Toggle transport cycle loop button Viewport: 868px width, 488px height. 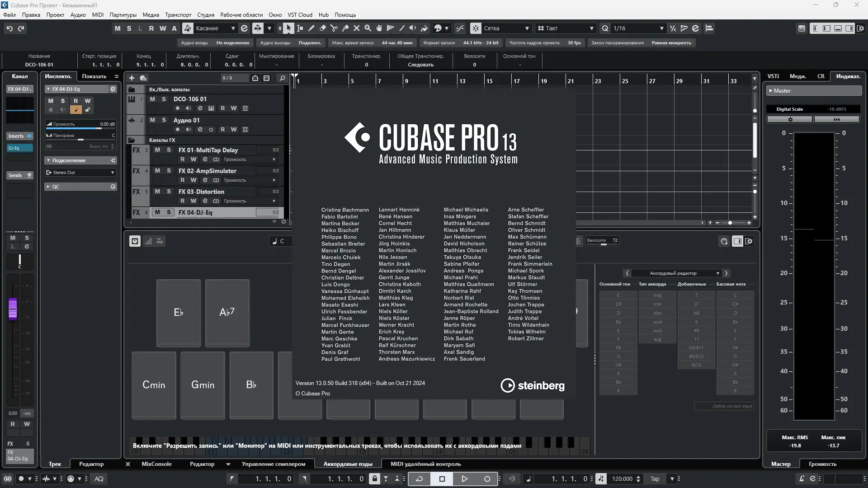tap(419, 479)
